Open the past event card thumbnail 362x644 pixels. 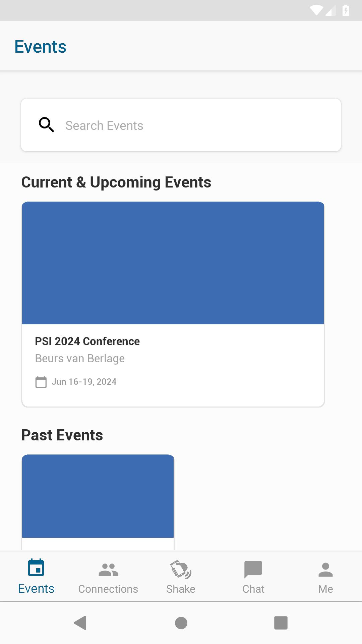click(98, 496)
